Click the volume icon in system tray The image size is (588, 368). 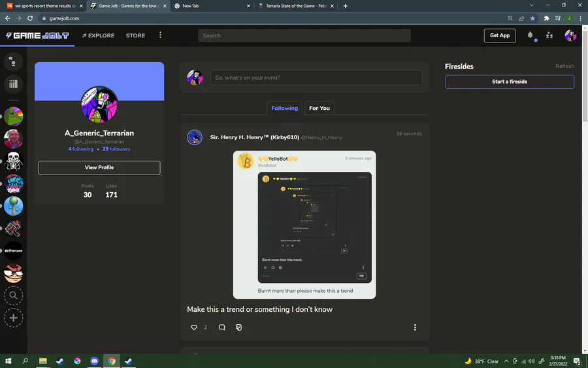click(x=531, y=361)
